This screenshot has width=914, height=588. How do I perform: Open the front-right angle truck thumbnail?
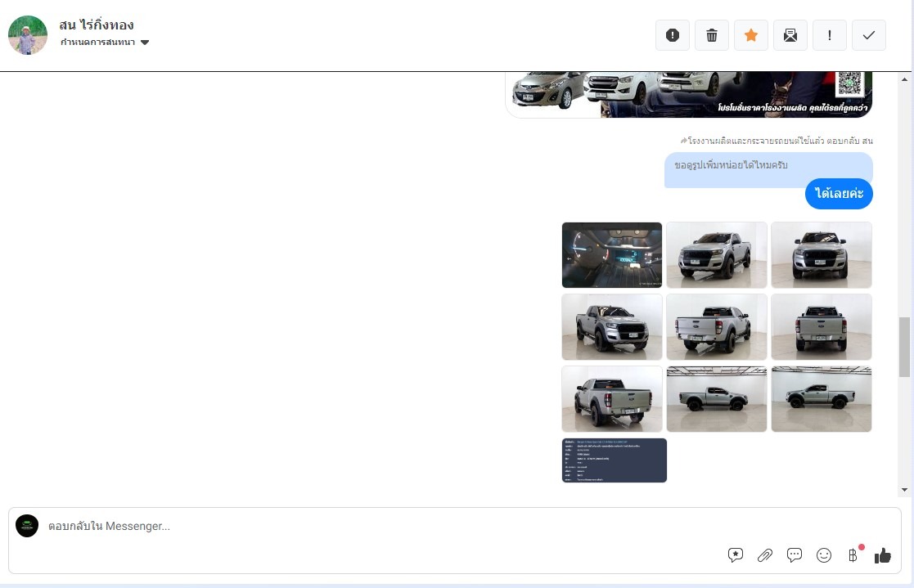click(612, 327)
